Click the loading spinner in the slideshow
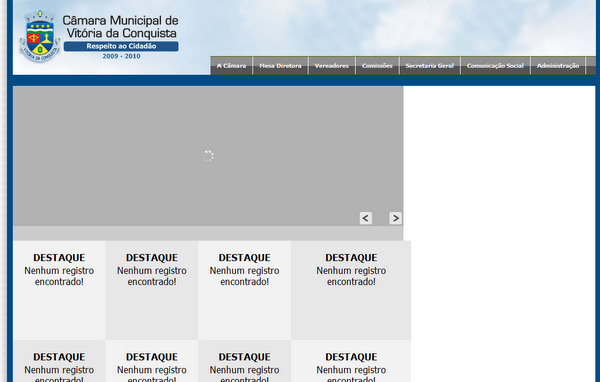The height and width of the screenshot is (382, 600). click(209, 156)
